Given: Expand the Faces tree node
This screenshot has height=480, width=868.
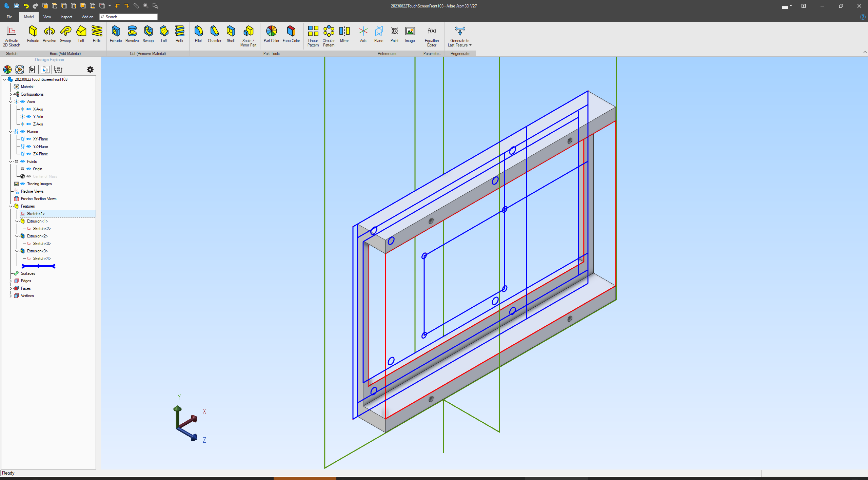Looking at the screenshot, I should click(x=11, y=288).
